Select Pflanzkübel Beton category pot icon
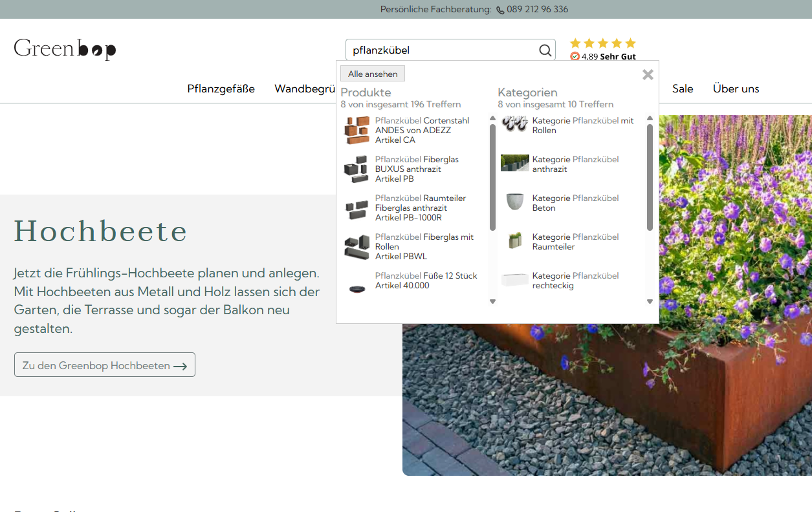812x512 pixels. click(x=514, y=202)
